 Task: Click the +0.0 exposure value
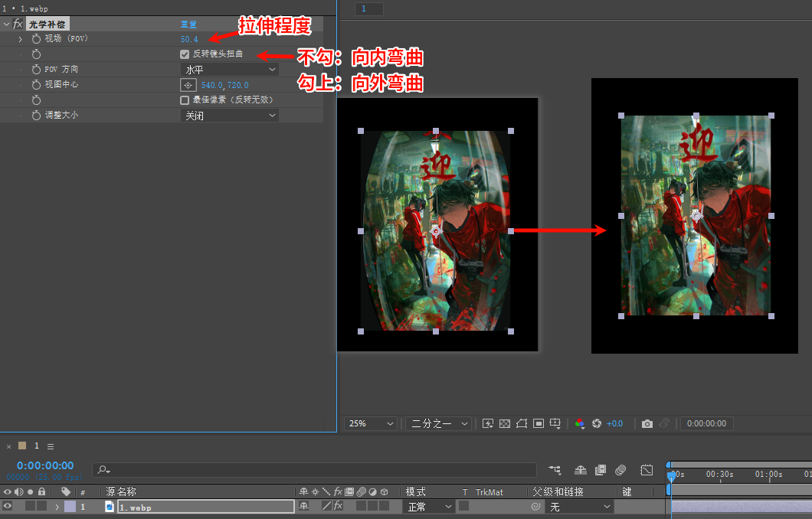click(614, 423)
